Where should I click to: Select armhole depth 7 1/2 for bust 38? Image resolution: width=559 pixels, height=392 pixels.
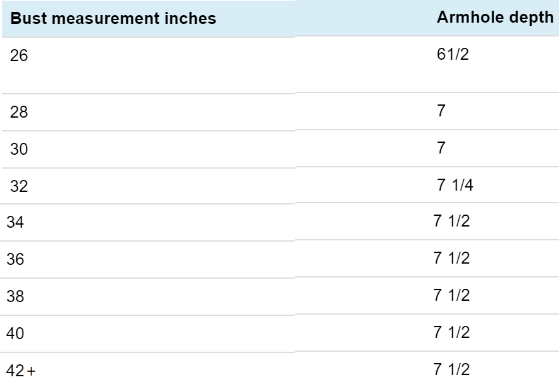[x=451, y=296]
